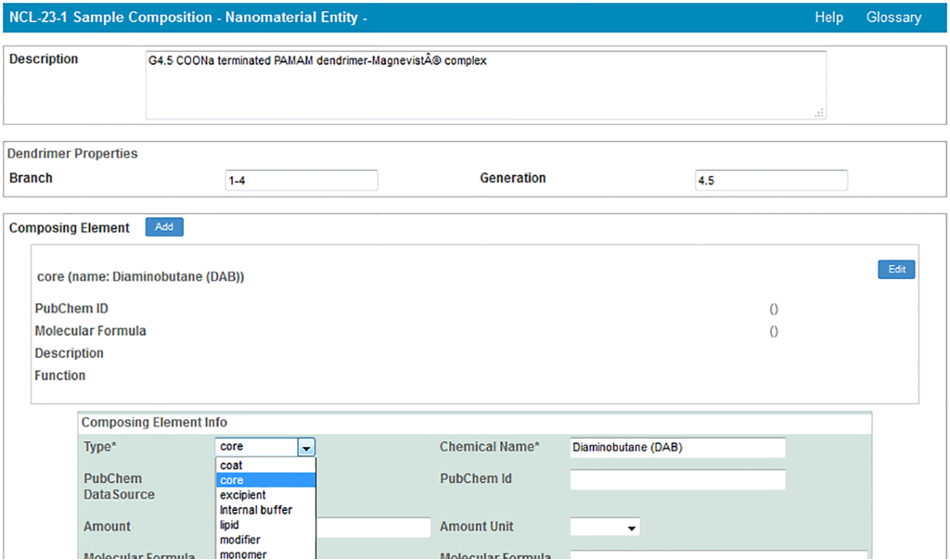The height and width of the screenshot is (560, 950).
Task: Expand the Type dropdown arrow
Action: (306, 448)
